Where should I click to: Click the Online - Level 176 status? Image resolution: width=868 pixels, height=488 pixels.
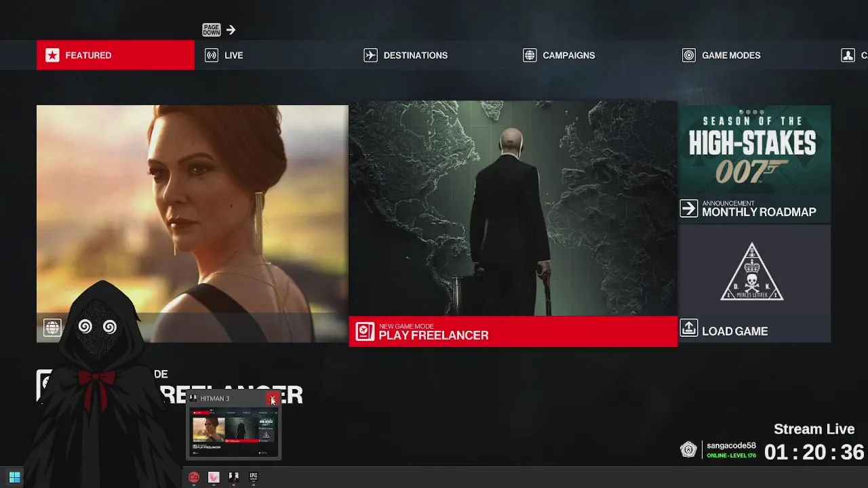(x=731, y=455)
